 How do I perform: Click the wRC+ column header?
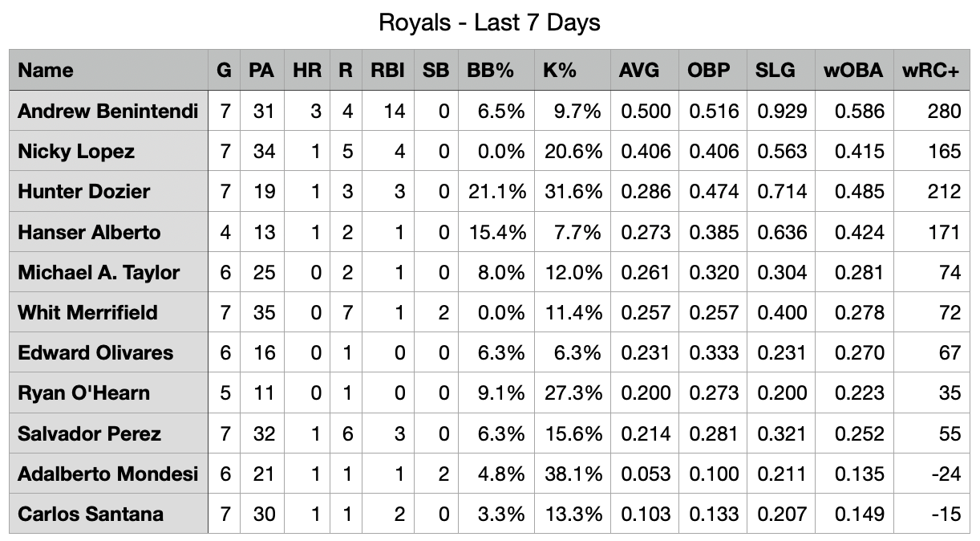pyautogui.click(x=930, y=71)
